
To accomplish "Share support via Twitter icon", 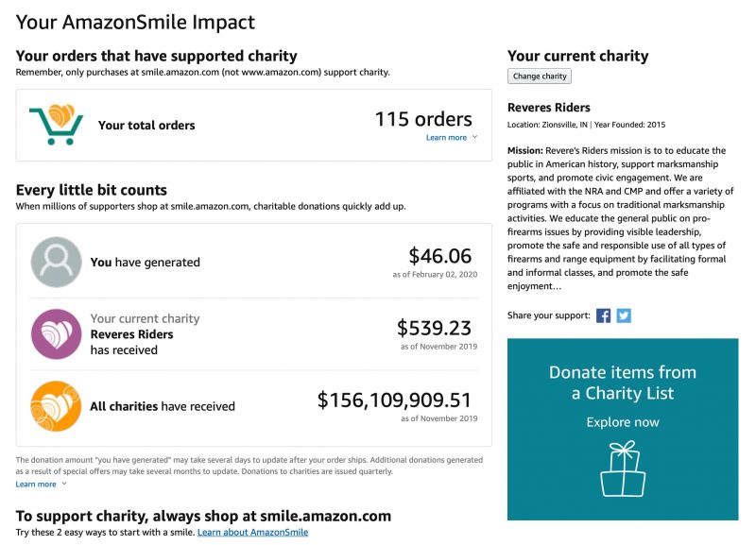I will click(624, 315).
